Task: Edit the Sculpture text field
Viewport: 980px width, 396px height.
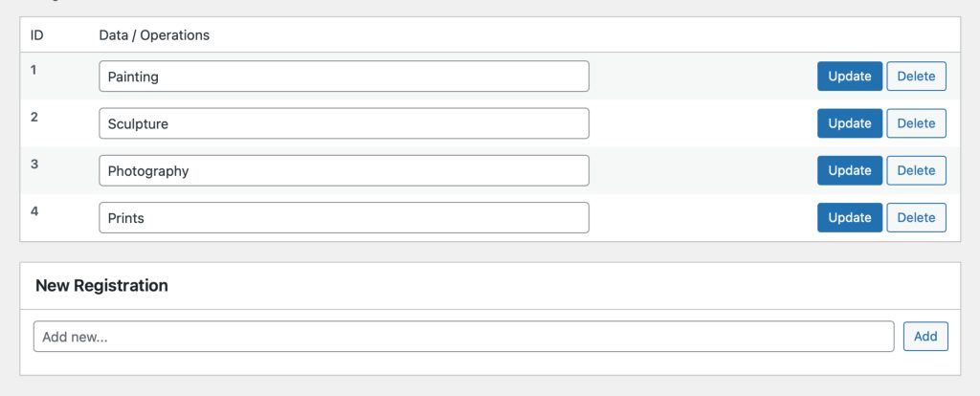Action: pyautogui.click(x=344, y=123)
